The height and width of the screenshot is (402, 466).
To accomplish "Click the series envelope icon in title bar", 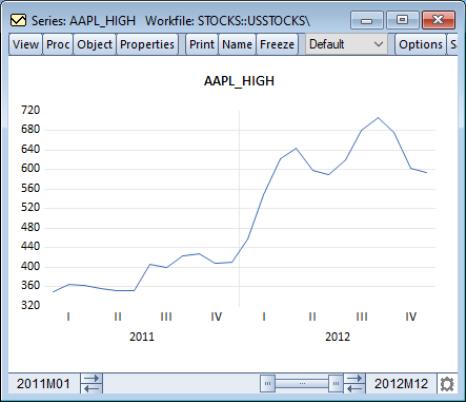I will coord(18,21).
